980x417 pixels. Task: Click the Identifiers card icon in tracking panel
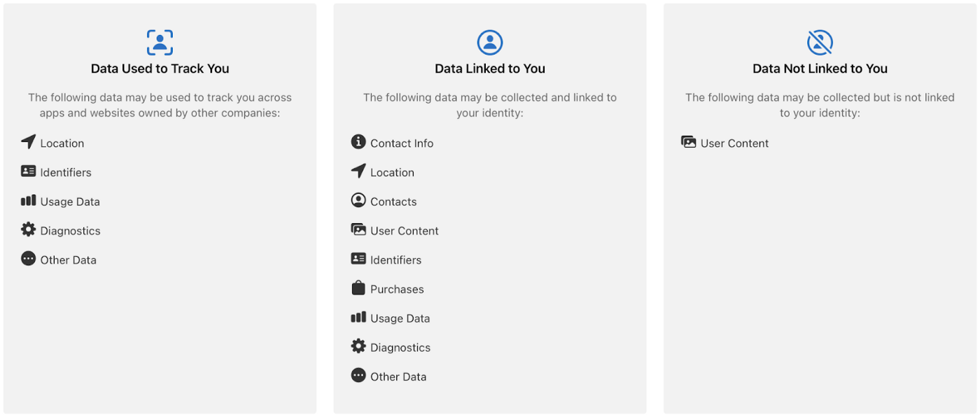(x=28, y=171)
